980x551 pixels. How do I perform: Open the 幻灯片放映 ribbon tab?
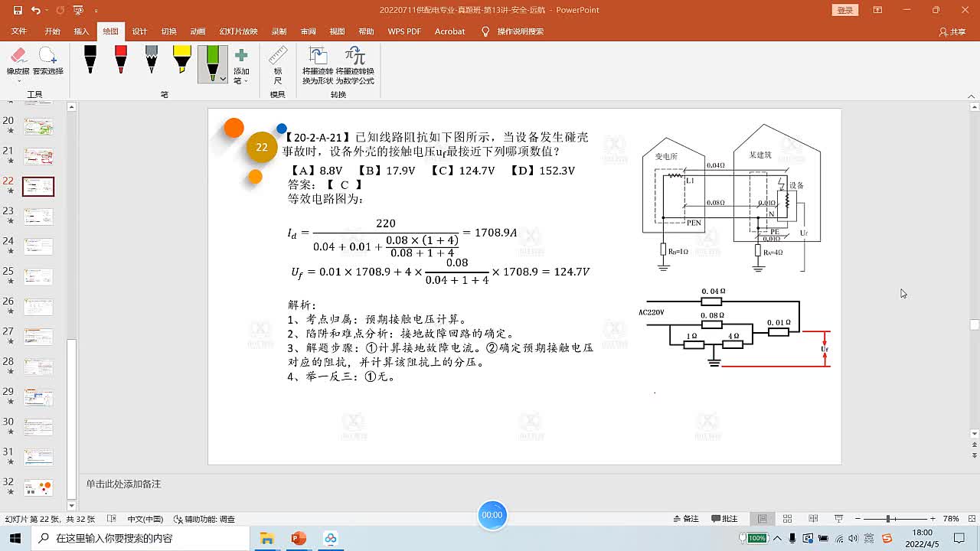click(x=238, y=31)
